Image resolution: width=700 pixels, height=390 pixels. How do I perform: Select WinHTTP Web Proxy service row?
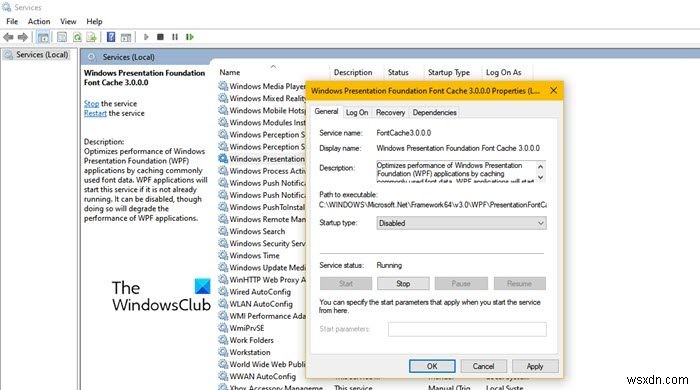[262, 280]
